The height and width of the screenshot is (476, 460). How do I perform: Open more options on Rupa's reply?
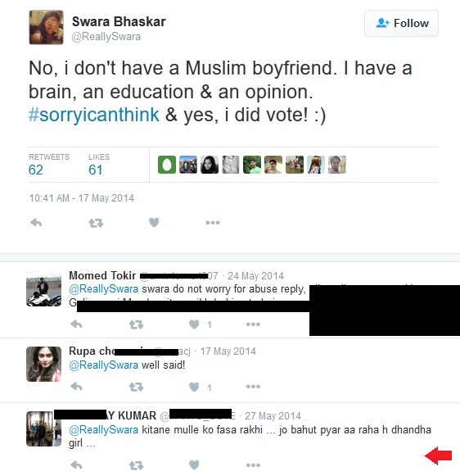(253, 387)
